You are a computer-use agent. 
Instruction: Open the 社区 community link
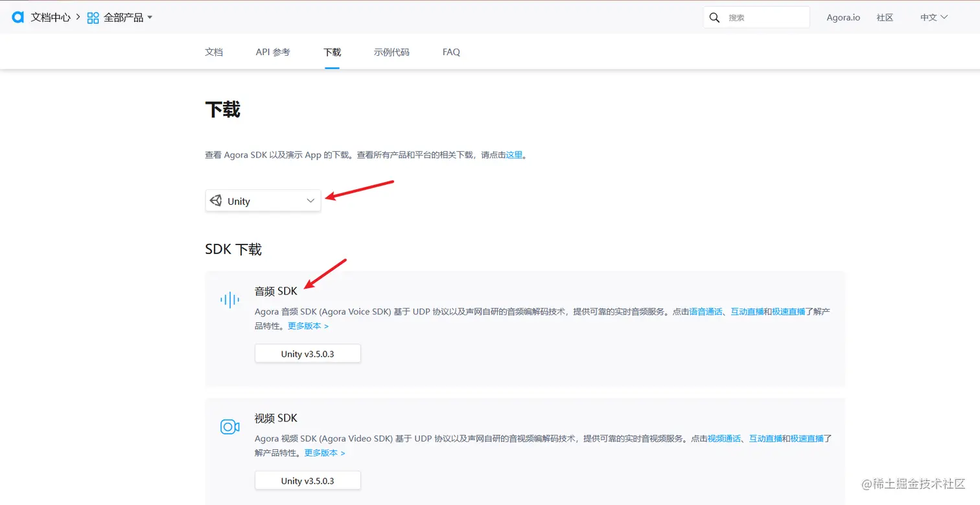885,18
